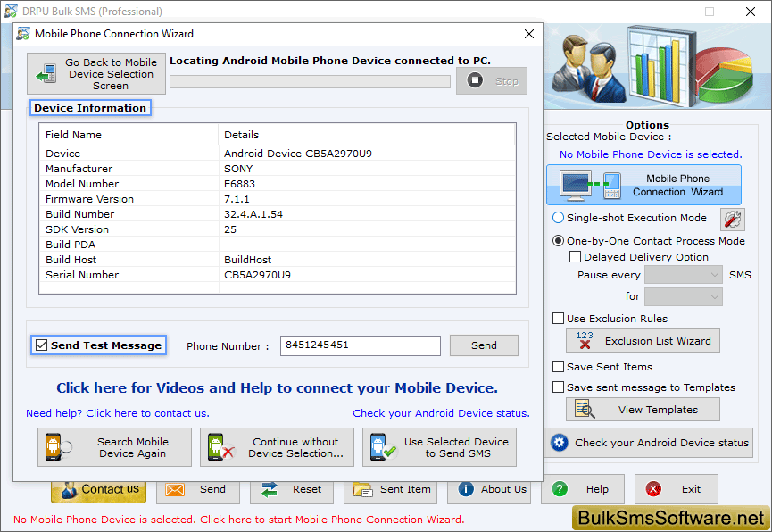Click the Android phone with red X icon
Screen dimensions: 772x532
[x=220, y=447]
